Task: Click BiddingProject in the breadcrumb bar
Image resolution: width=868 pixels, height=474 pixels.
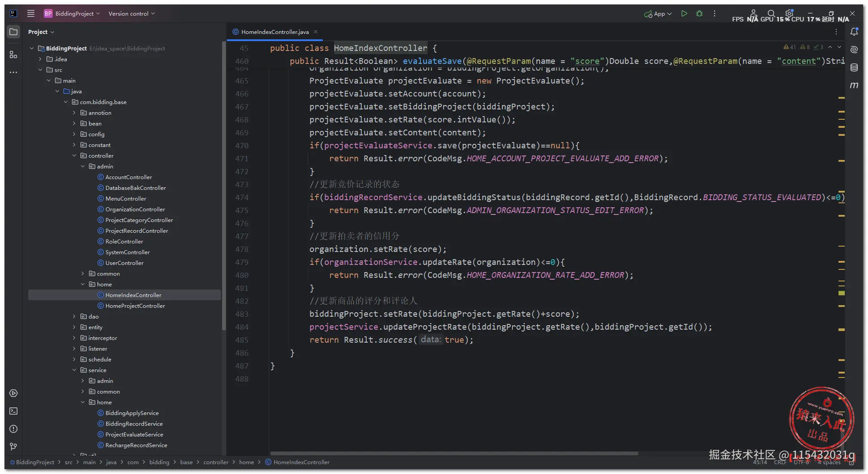Action: click(35, 462)
